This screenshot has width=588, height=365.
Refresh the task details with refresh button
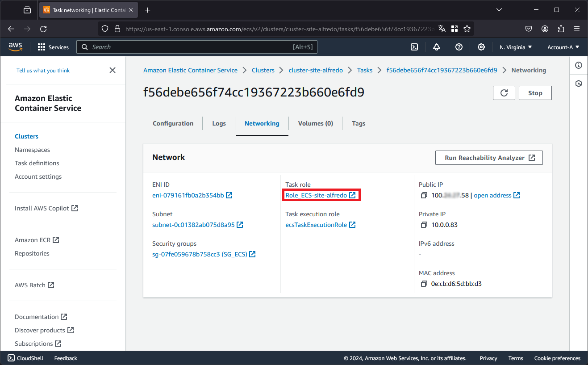pos(505,93)
